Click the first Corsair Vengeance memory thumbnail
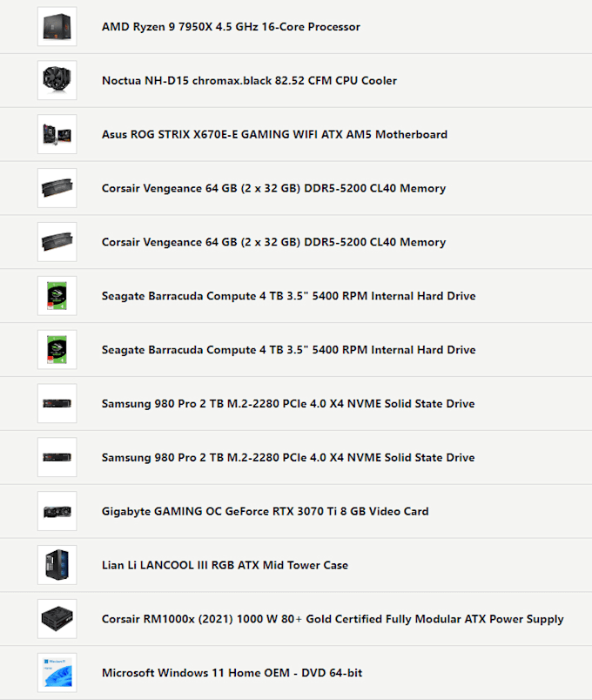Image resolution: width=592 pixels, height=700 pixels. tap(57, 188)
